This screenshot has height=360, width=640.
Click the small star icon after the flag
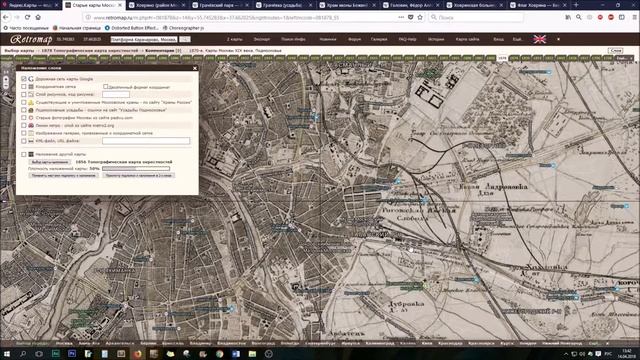pyautogui.click(x=558, y=39)
